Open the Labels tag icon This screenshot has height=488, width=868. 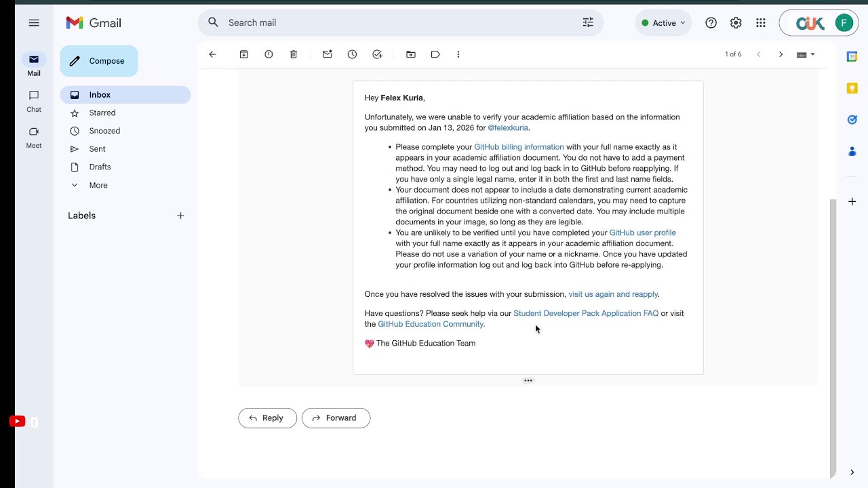(x=435, y=54)
